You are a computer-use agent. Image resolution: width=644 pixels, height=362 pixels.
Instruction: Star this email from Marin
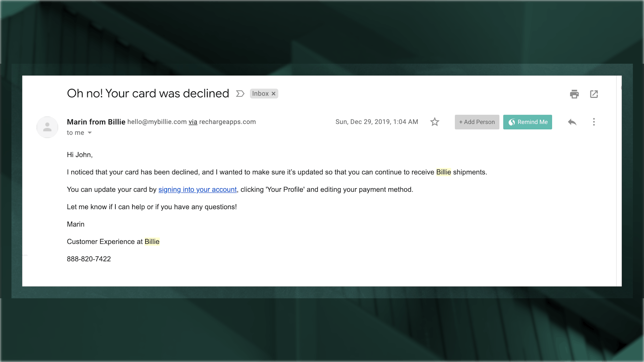(x=435, y=122)
